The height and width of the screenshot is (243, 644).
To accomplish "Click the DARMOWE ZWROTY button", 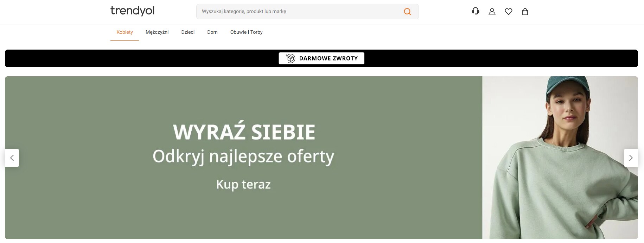I will (328, 58).
